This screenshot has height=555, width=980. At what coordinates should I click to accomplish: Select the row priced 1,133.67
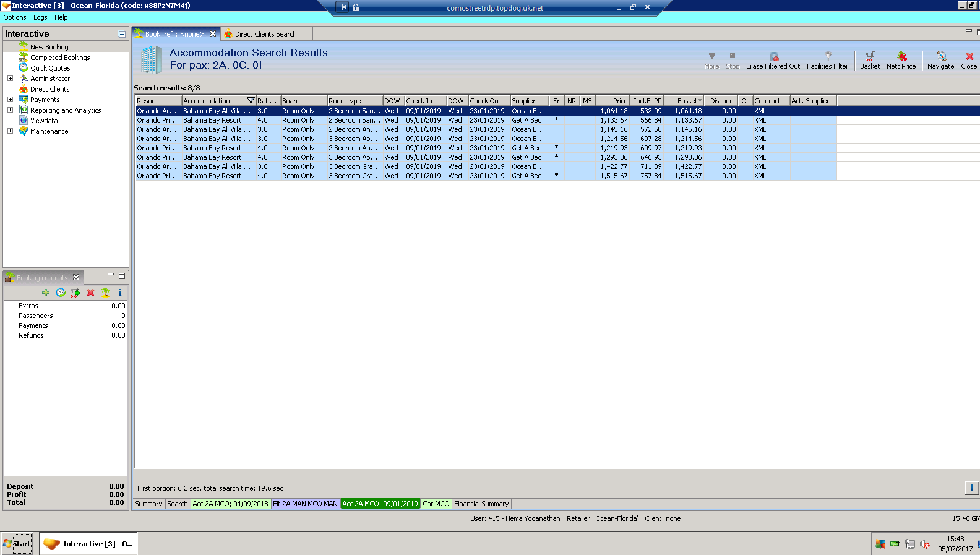click(486, 120)
